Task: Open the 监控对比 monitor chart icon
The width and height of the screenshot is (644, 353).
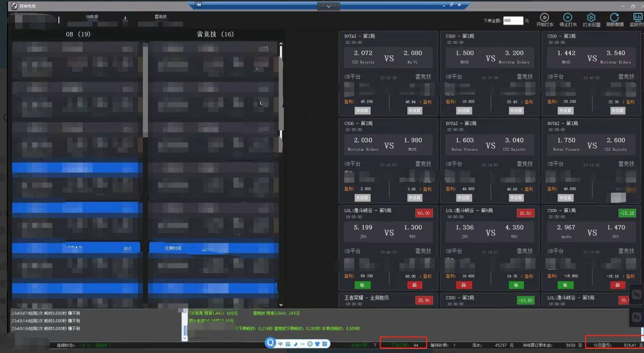Action: coord(637,18)
